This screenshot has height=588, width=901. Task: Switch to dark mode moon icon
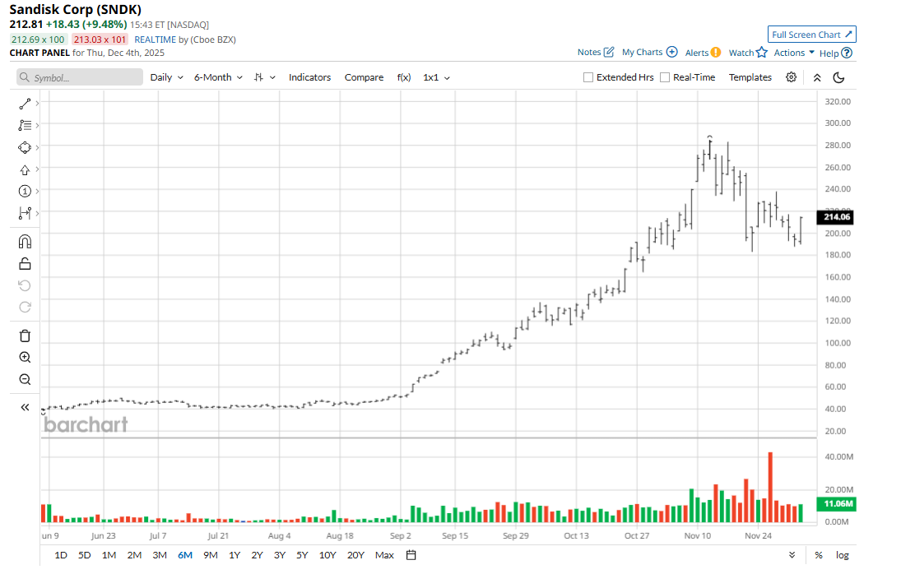click(x=839, y=77)
